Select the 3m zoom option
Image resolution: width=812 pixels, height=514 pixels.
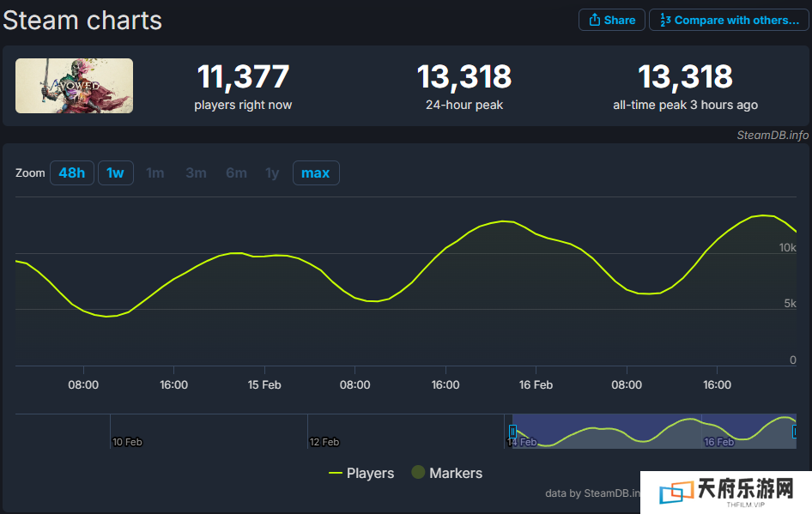196,172
